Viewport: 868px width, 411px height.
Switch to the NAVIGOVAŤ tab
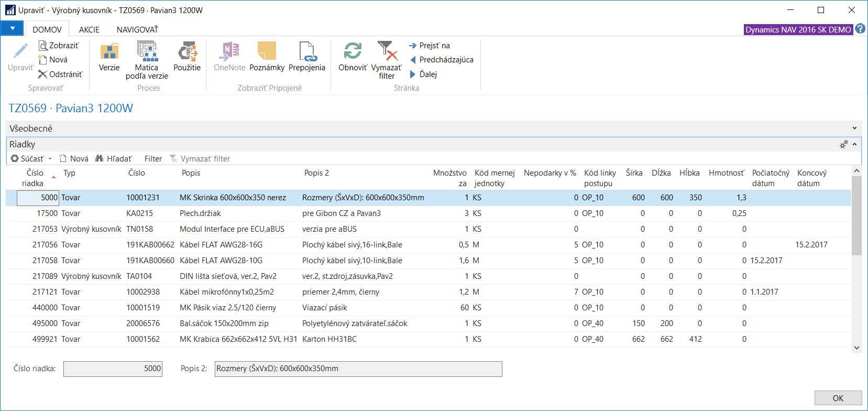click(x=137, y=29)
